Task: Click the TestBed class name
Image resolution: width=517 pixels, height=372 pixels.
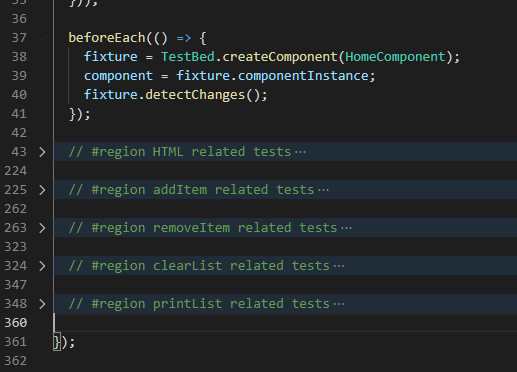Action: pyautogui.click(x=188, y=57)
